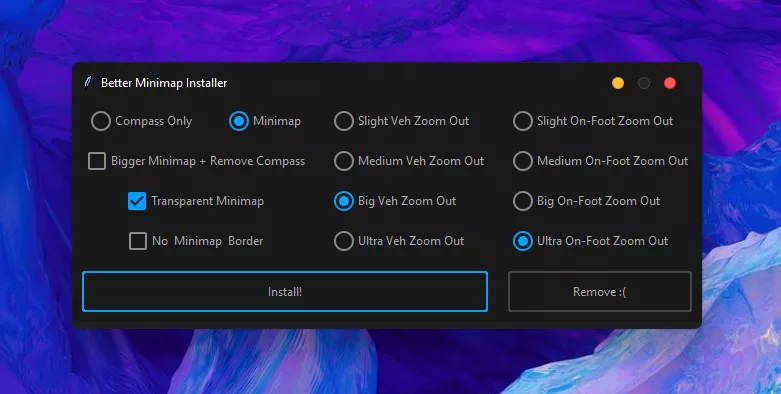Viewport: 781px width, 394px height.
Task: Click the feather icon in the title bar
Action: click(88, 82)
